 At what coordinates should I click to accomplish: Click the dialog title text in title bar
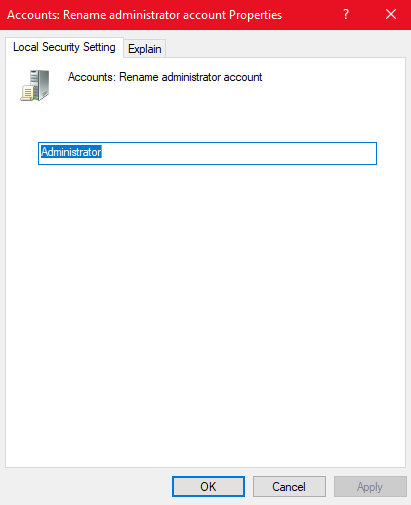tap(144, 15)
